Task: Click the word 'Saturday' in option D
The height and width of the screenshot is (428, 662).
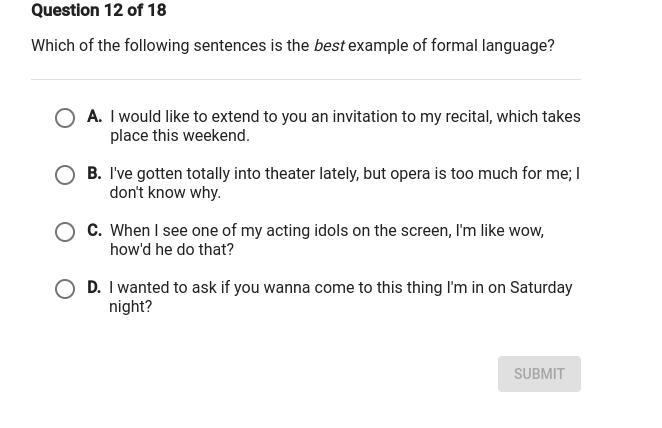Action: pos(541,288)
